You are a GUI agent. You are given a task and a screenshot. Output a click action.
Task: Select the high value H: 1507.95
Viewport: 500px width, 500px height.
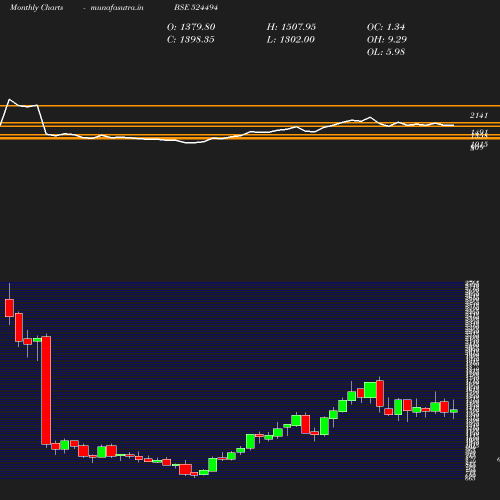tap(291, 27)
